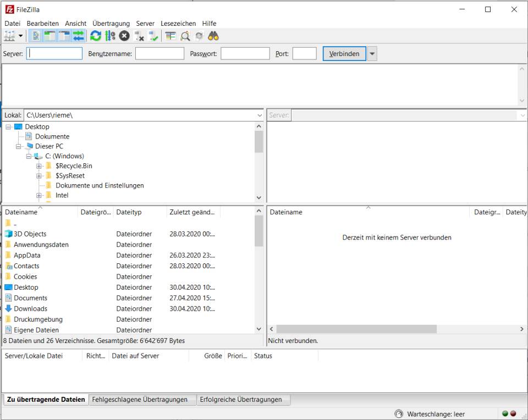Toggle processing of the transfer queue
Image resolution: width=528 pixels, height=420 pixels.
tap(110, 36)
